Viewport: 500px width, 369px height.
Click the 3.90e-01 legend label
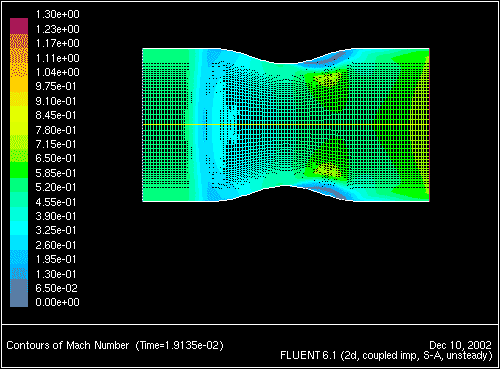(x=56, y=216)
